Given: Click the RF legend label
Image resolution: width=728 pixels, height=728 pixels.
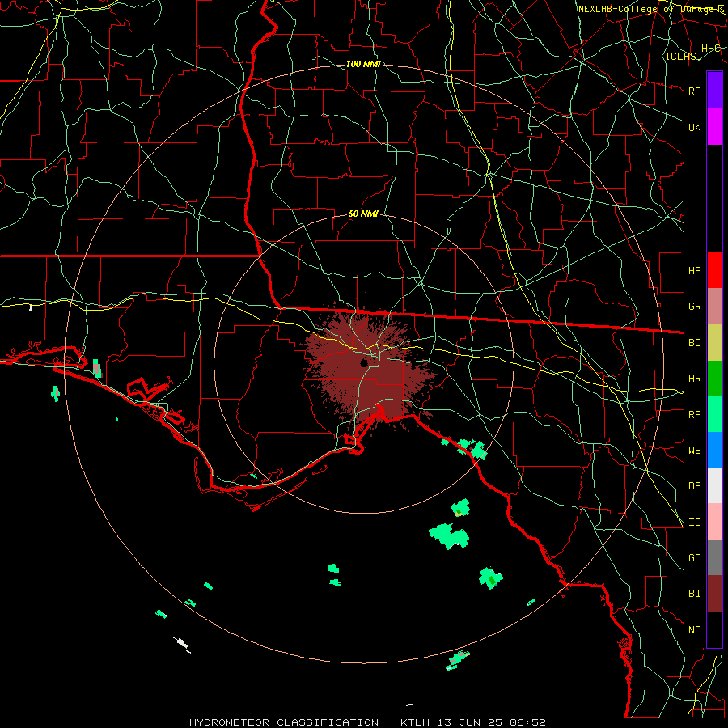Looking at the screenshot, I should click(x=694, y=91).
